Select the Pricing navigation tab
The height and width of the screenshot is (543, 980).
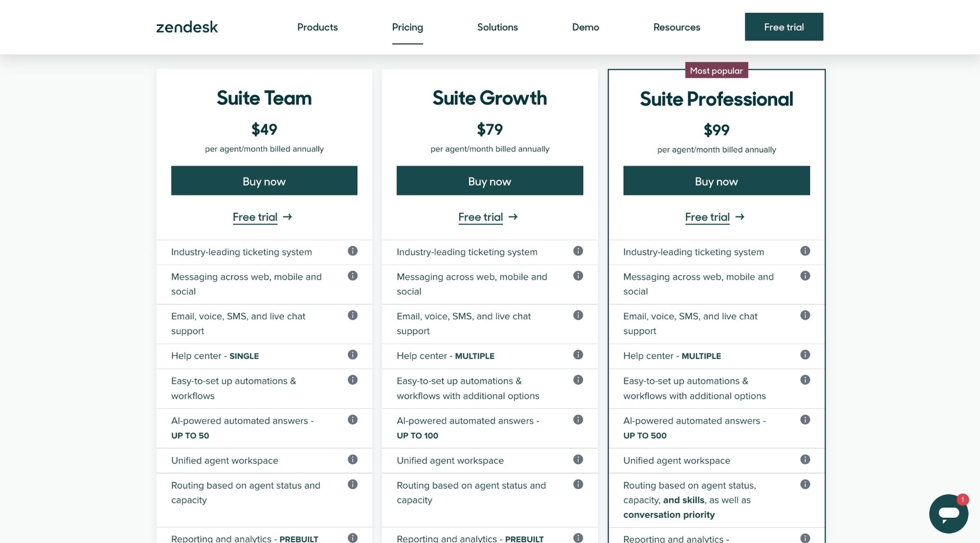point(407,27)
